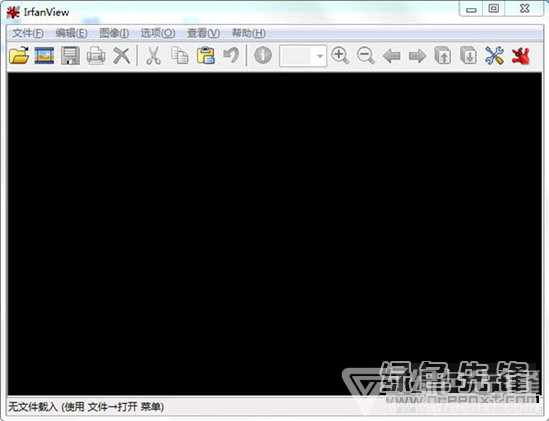
Task: Go to next image arrow
Action: [417, 56]
